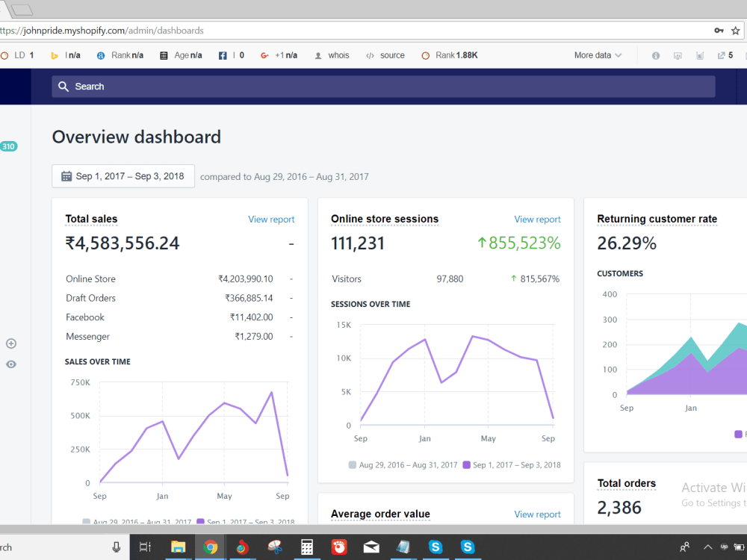747x560 pixels.
Task: Click the Messenger sales channel row
Action: (179, 337)
